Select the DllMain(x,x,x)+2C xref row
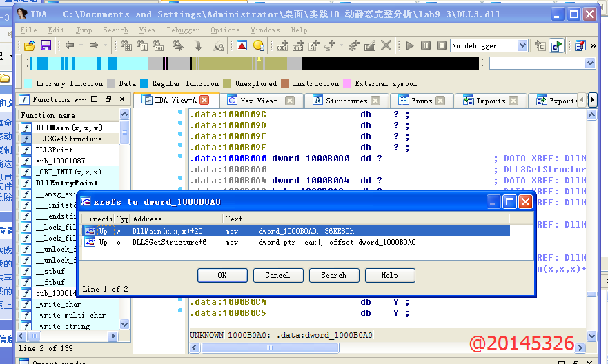Image resolution: width=608 pixels, height=364 pixels. click(x=296, y=231)
